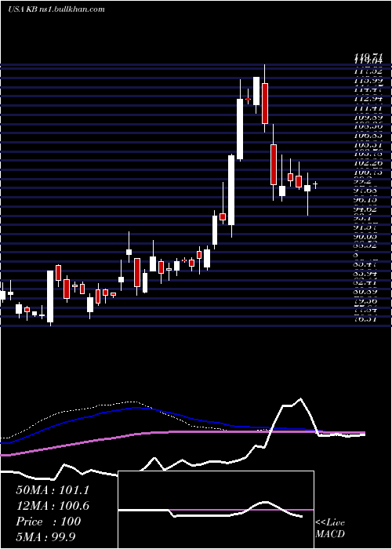Click the 50MA : 101.1 readout
This screenshot has height=549, width=392.
point(53,490)
